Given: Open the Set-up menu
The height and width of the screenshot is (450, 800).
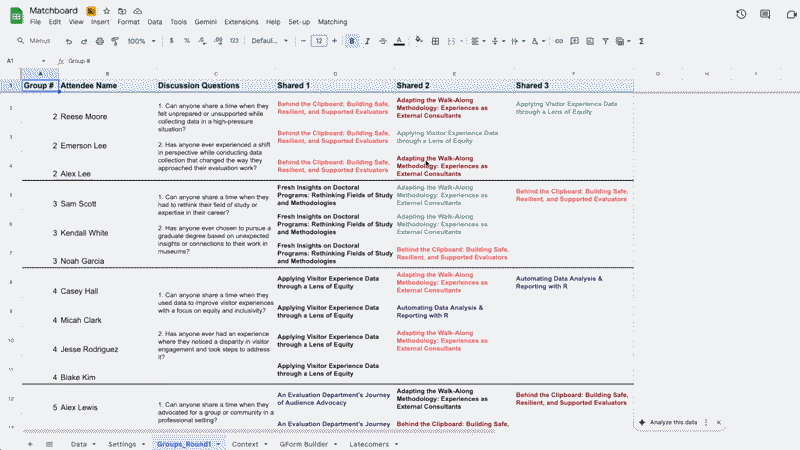Looking at the screenshot, I should coord(299,22).
